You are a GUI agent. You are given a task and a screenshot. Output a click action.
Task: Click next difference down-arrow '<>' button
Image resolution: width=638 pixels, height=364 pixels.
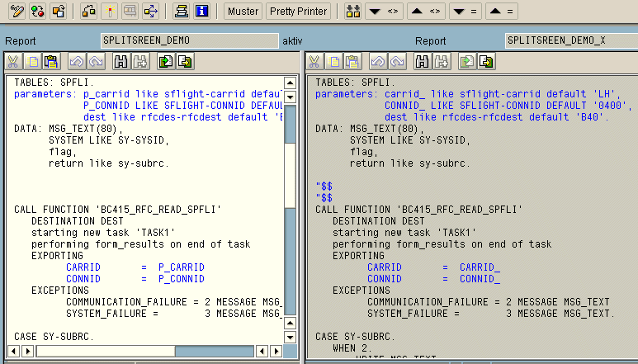coord(384,12)
